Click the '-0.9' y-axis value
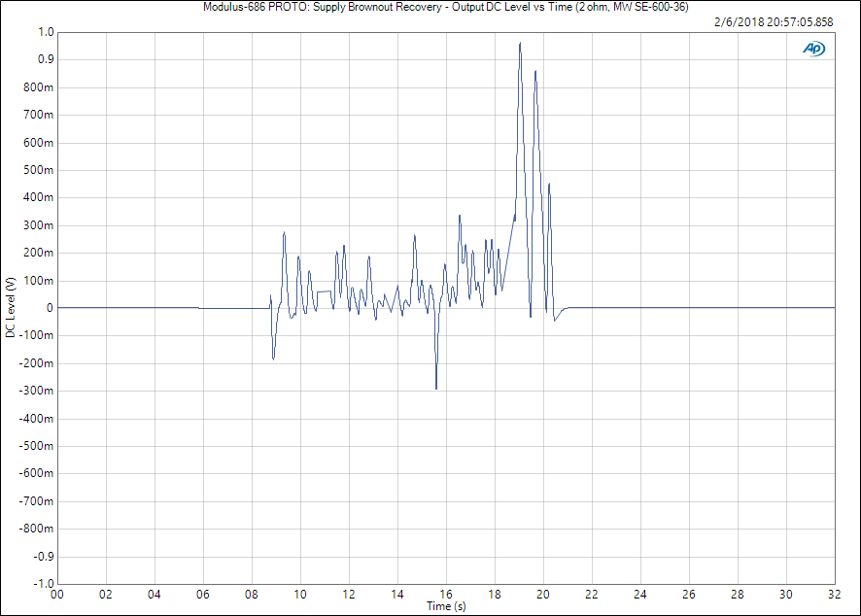The height and width of the screenshot is (616, 861). tap(44, 556)
